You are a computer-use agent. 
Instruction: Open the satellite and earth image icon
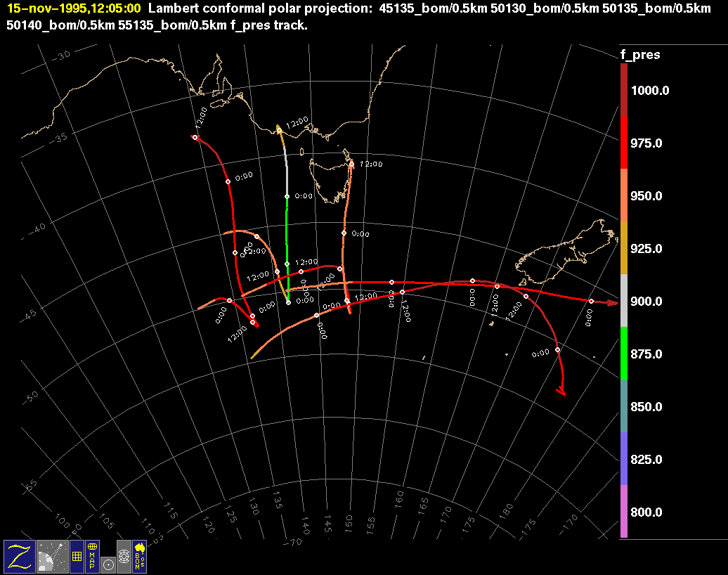point(51,556)
